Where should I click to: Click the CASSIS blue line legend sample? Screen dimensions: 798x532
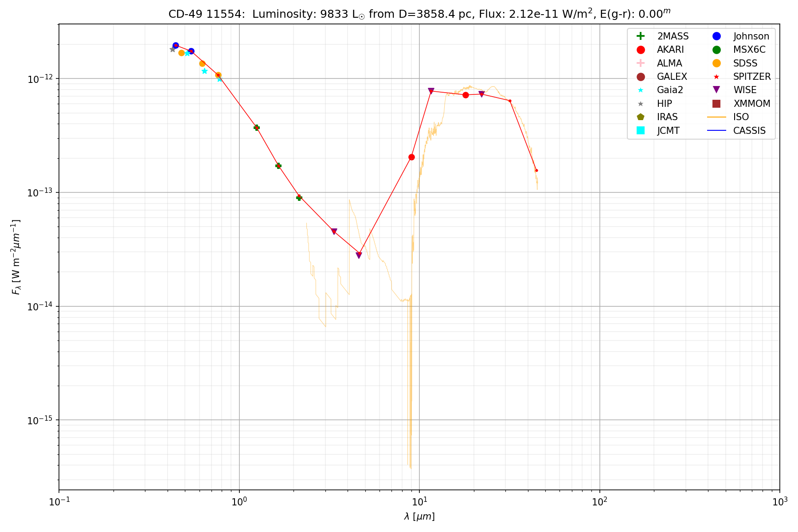tap(716, 130)
